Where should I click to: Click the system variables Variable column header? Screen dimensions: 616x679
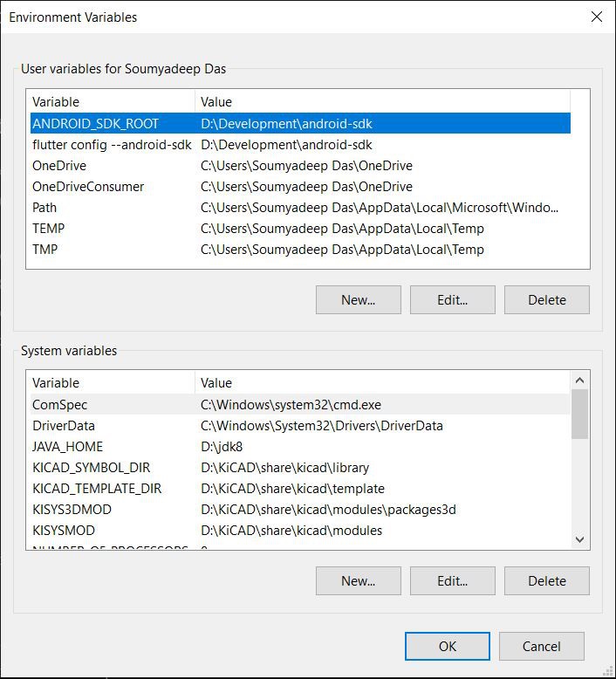(110, 383)
